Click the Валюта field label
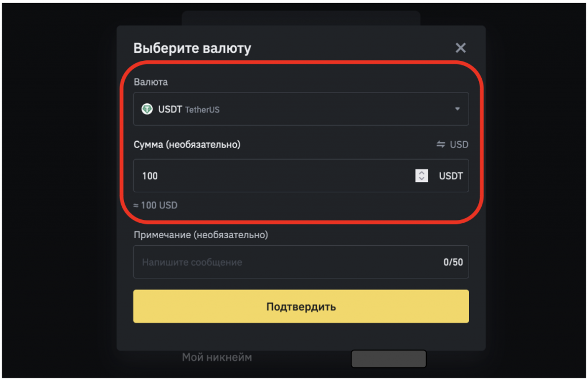The image size is (588, 380). (x=150, y=82)
